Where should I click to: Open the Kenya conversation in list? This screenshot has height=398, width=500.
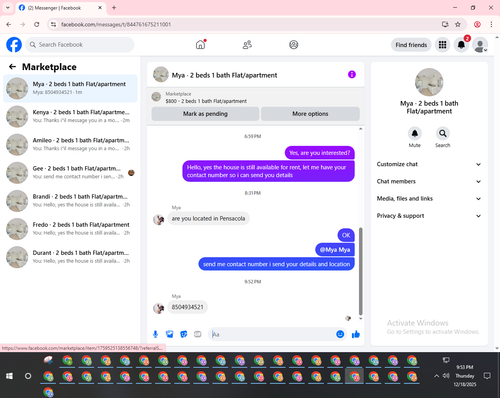(70, 116)
